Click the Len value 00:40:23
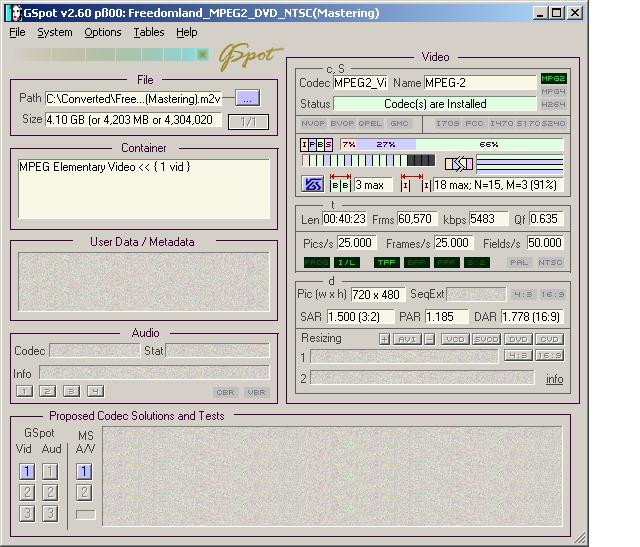Image resolution: width=640 pixels, height=547 pixels. point(344,219)
